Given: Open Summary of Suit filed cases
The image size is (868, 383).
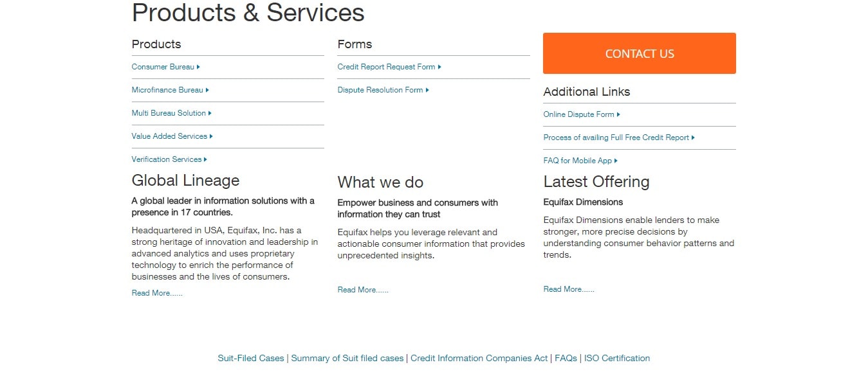Looking at the screenshot, I should (x=347, y=359).
